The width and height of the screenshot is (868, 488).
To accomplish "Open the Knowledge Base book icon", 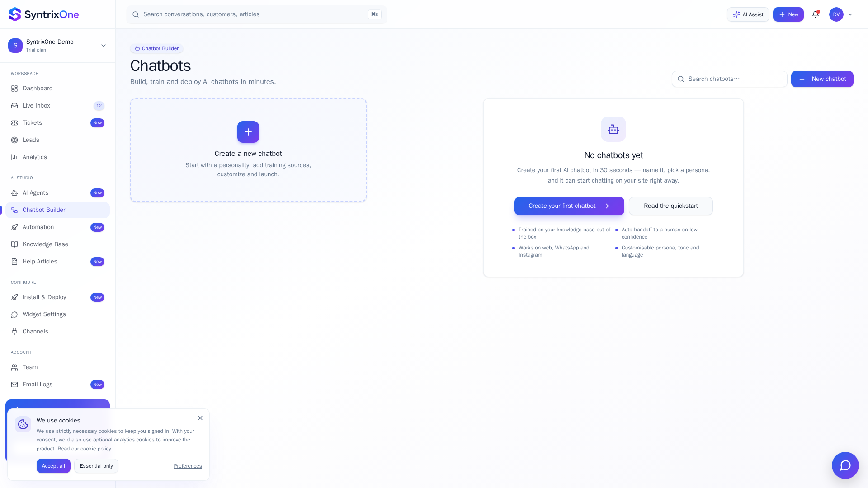I will tap(14, 244).
